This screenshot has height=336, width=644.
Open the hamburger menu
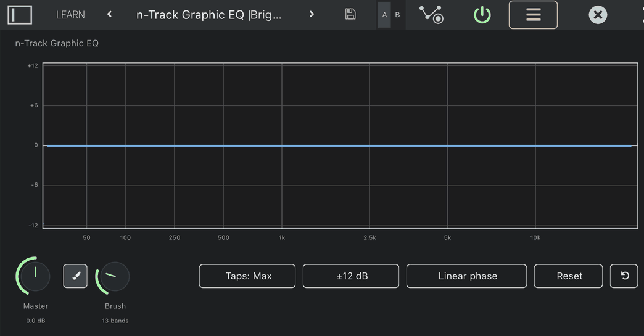(x=533, y=15)
